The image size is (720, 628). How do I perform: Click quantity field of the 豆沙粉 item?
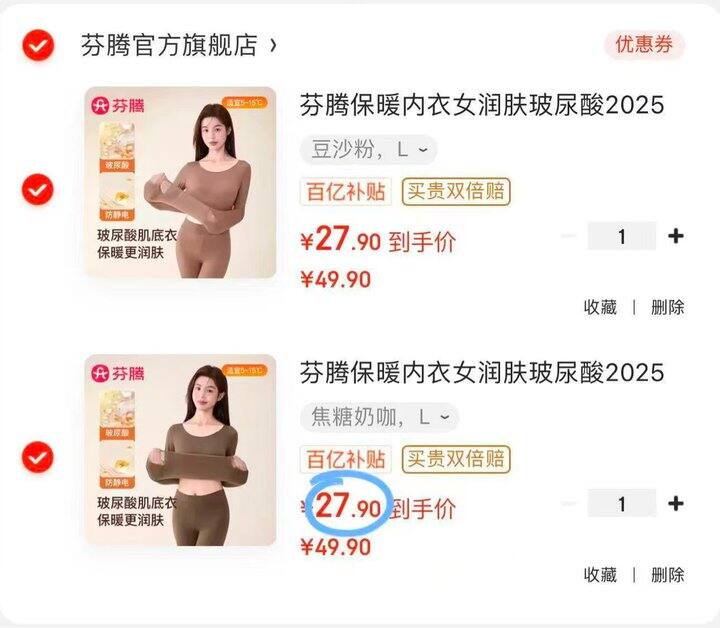[622, 236]
